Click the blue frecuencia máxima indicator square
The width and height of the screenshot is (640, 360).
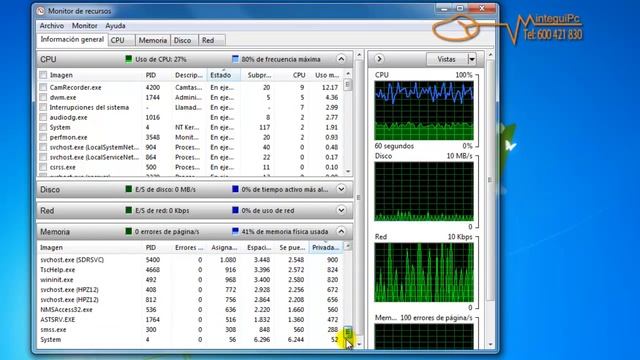pyautogui.click(x=235, y=59)
